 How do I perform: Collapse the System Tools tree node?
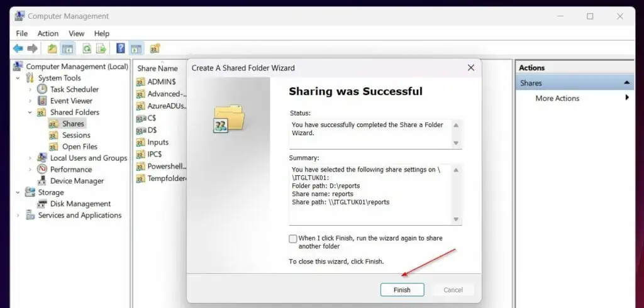(18, 78)
